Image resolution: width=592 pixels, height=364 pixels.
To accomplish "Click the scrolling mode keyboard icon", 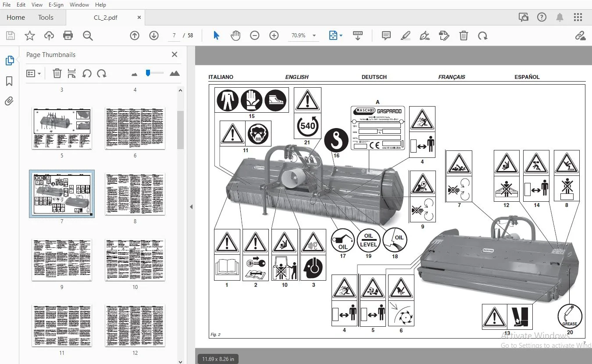I will point(358,36).
